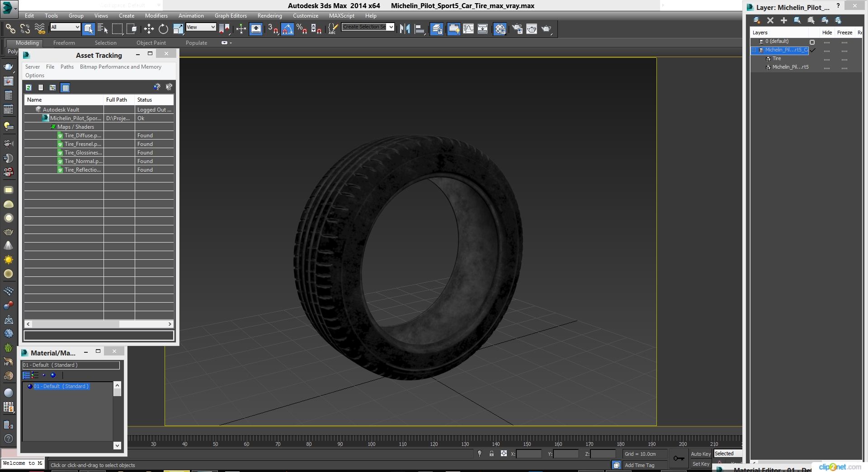Open the Material Editor toolbar icon

500,29
